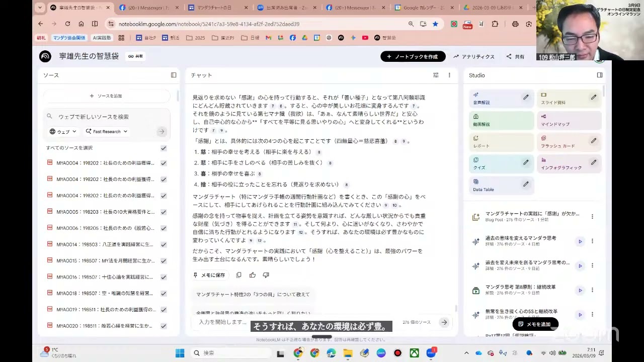Image resolution: width=644 pixels, height=362 pixels.
Task: Edit インフォグラフィック settings pencil icon
Action: coord(594,162)
